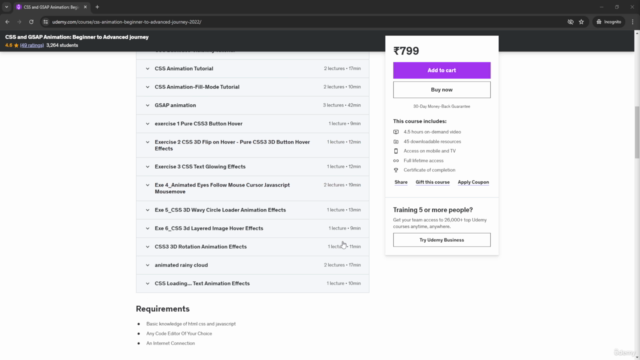Click the browser back arrow
The image size is (640, 360).
point(7,22)
